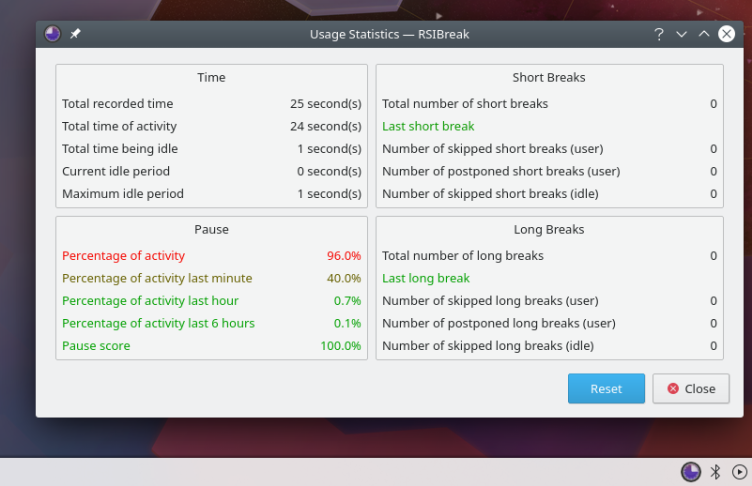Image resolution: width=752 pixels, height=486 pixels.
Task: Click the Pause score label
Action: pyautogui.click(x=96, y=346)
